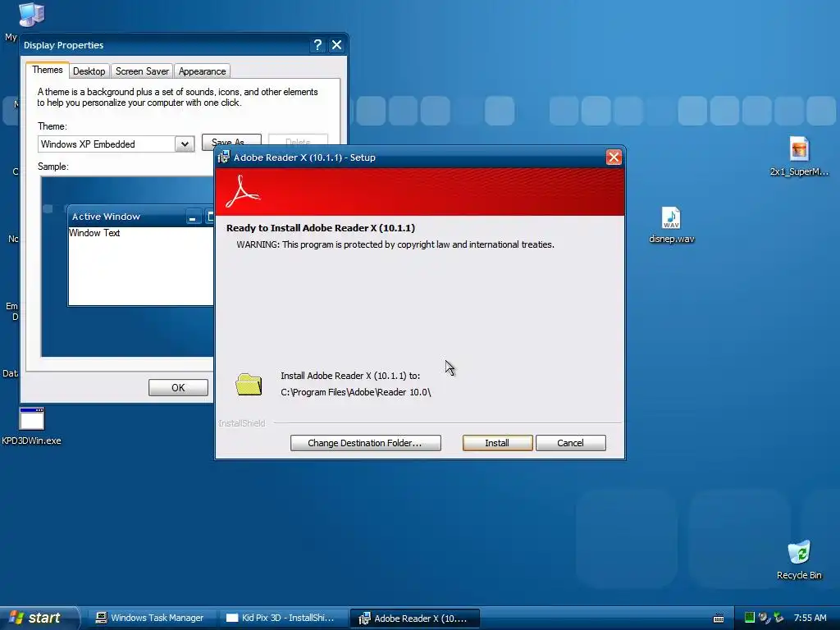840x630 pixels.
Task: Close the Display Properties window
Action: [x=336, y=45]
